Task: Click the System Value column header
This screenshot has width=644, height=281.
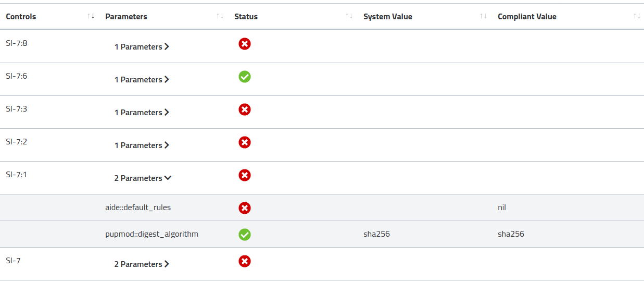Action: 388,17
